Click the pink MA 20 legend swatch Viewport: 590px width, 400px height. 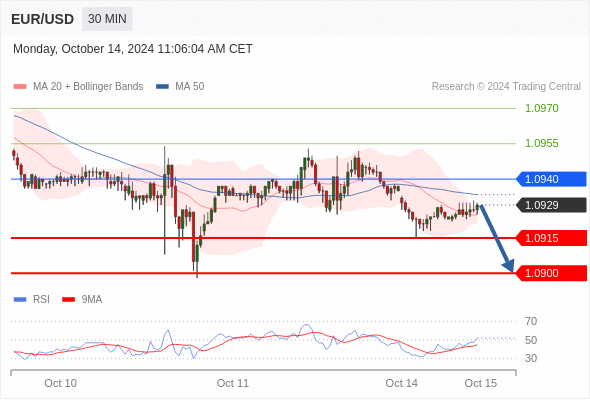20,87
